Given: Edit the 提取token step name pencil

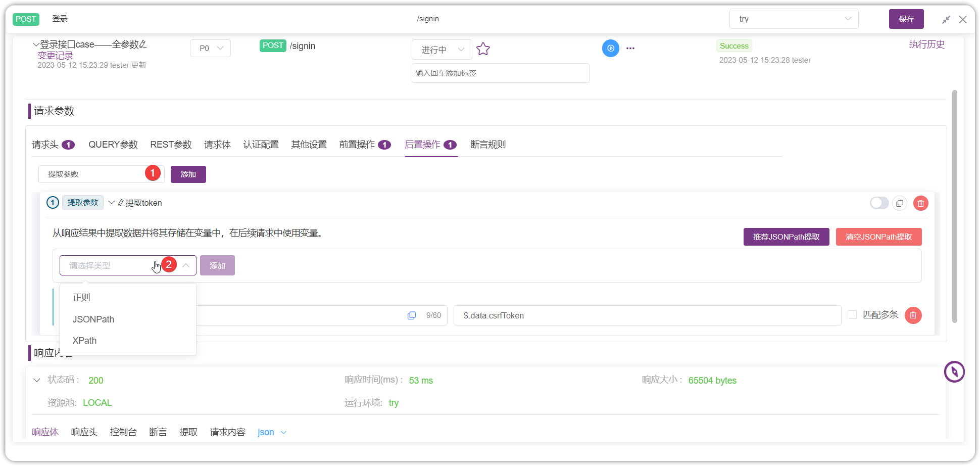Looking at the screenshot, I should (x=121, y=203).
